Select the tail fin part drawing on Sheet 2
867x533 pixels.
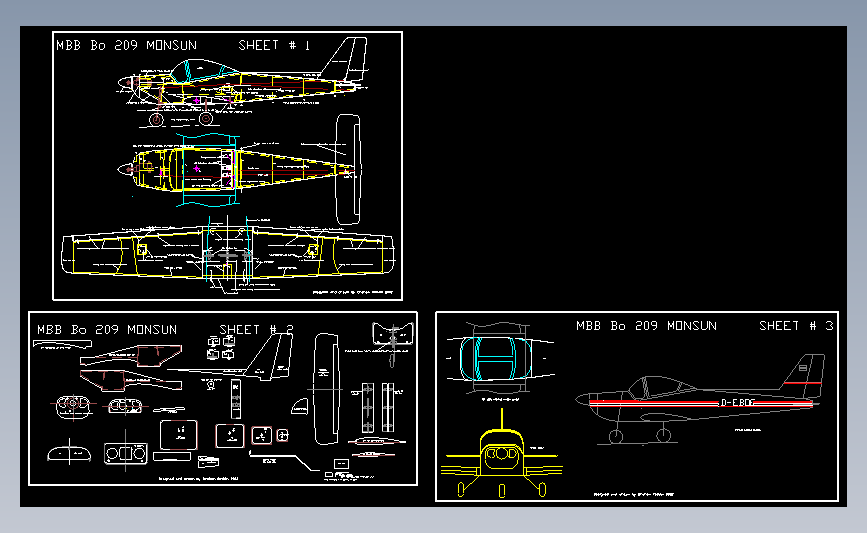[269, 357]
